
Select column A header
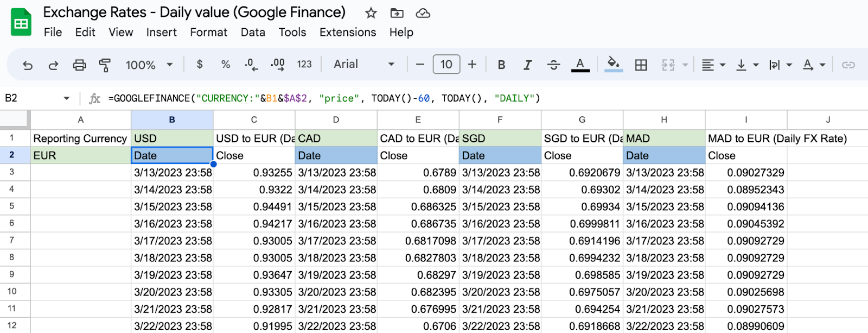coord(81,120)
